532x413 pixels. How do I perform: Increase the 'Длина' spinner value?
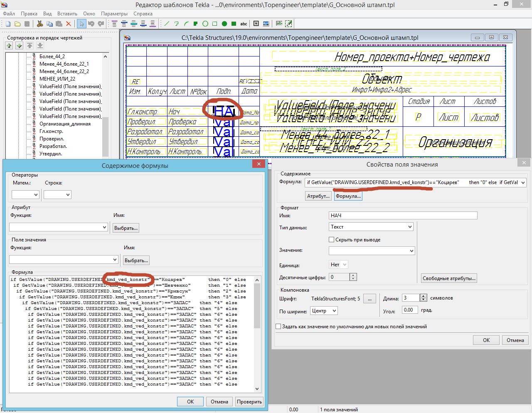(423, 296)
